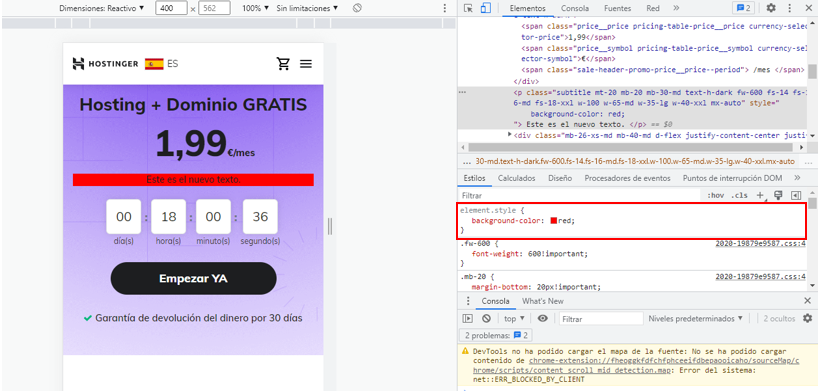This screenshot has width=819, height=391.
Task: Open the 100% zoom dropdown
Action: [x=255, y=8]
